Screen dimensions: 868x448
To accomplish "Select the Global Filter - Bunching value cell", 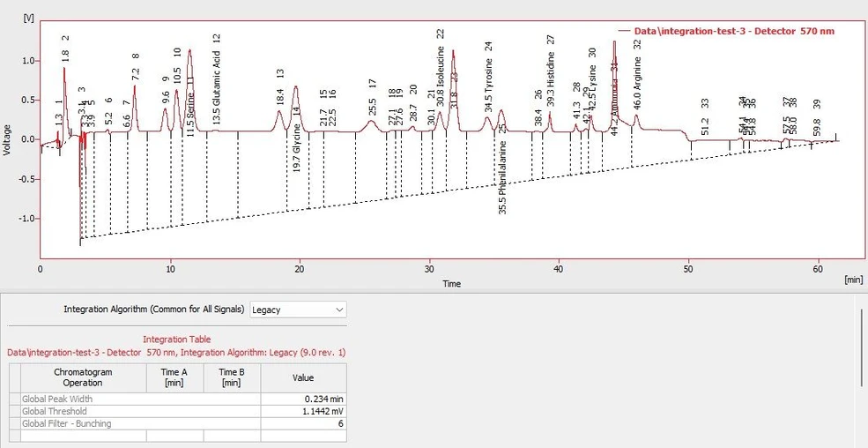I will tap(303, 423).
